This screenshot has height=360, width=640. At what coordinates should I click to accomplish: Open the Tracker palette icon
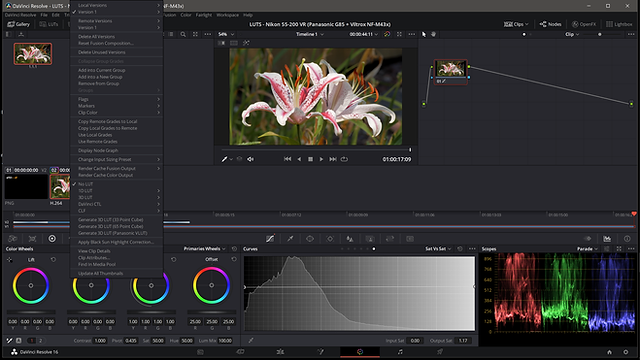pos(330,239)
